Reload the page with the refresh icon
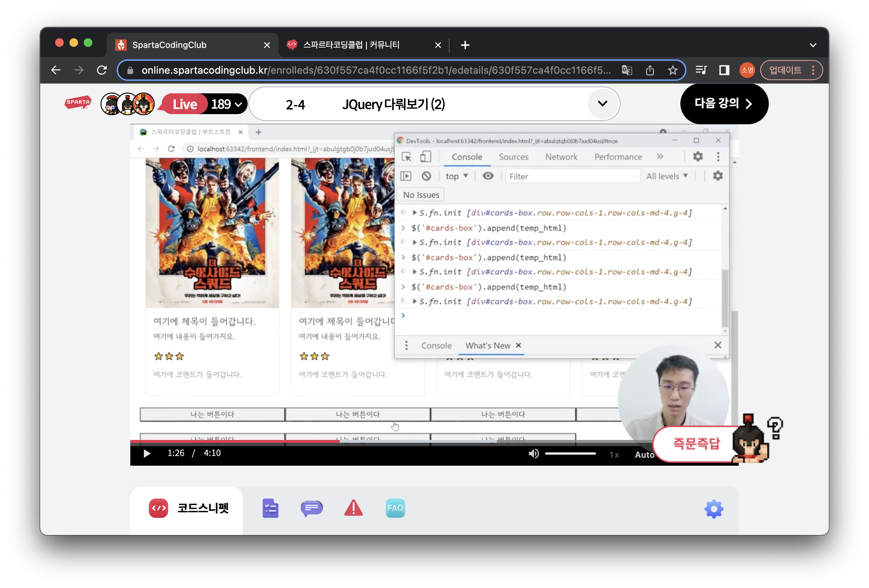869x588 pixels. pyautogui.click(x=102, y=70)
